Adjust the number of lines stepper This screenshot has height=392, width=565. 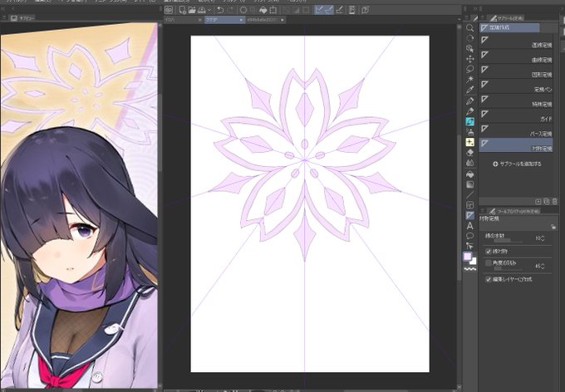coord(543,238)
